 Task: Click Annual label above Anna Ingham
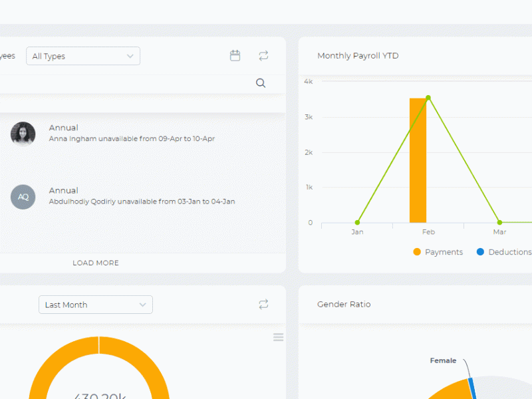click(63, 128)
